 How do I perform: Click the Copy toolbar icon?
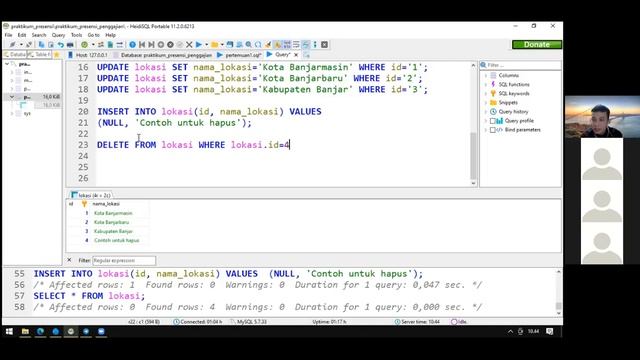[x=42, y=44]
